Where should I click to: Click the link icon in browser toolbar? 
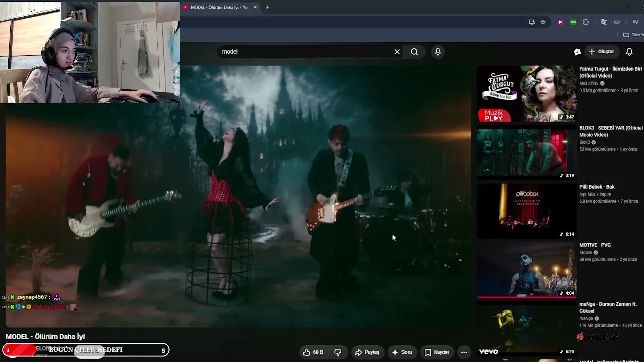click(x=617, y=22)
